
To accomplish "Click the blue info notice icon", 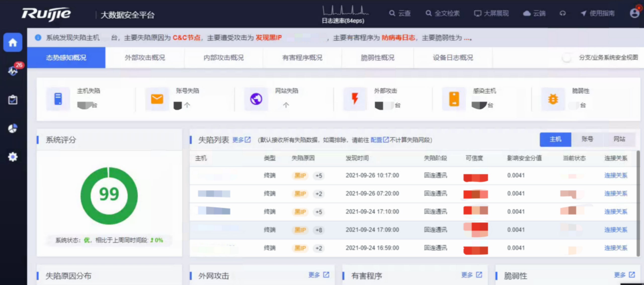I will tap(38, 38).
